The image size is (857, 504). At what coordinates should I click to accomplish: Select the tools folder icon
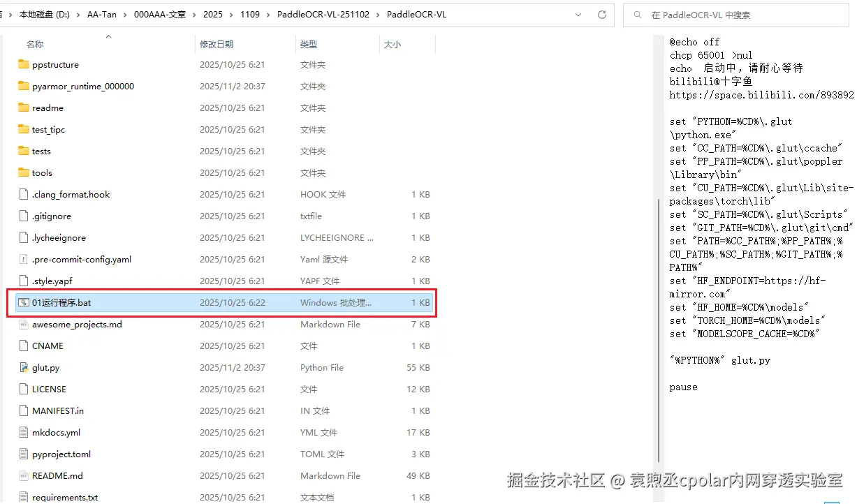(x=24, y=173)
